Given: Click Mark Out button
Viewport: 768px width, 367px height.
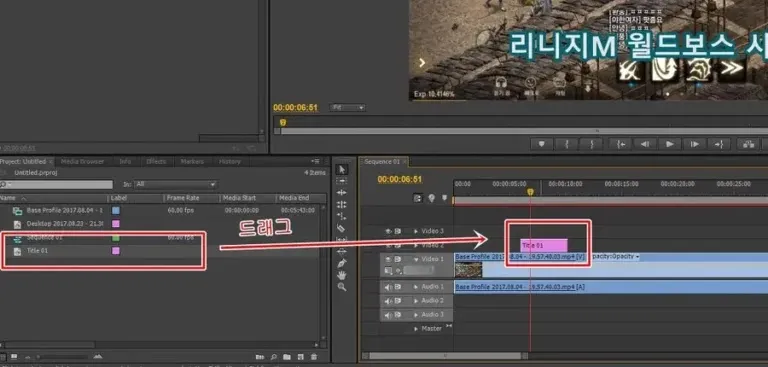Looking at the screenshot, I should point(592,144).
